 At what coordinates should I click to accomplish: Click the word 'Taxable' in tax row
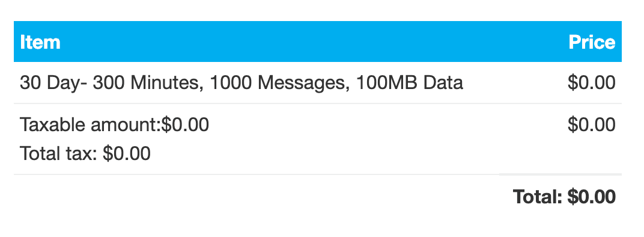point(53,125)
